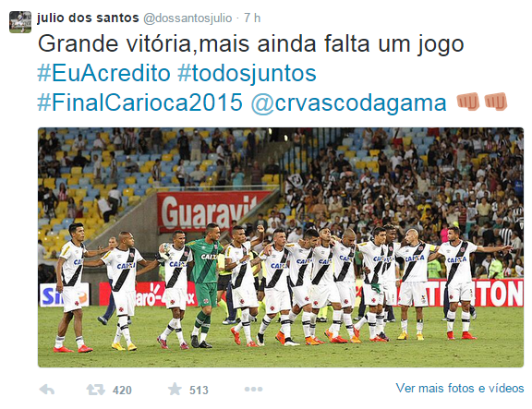The height and width of the screenshot is (409, 532).
Task: View the retweet count 420
Action: 122,391
